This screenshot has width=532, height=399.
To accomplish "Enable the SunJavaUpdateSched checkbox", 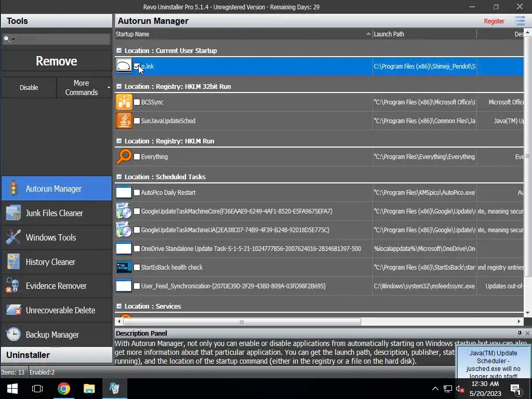I will (137, 121).
